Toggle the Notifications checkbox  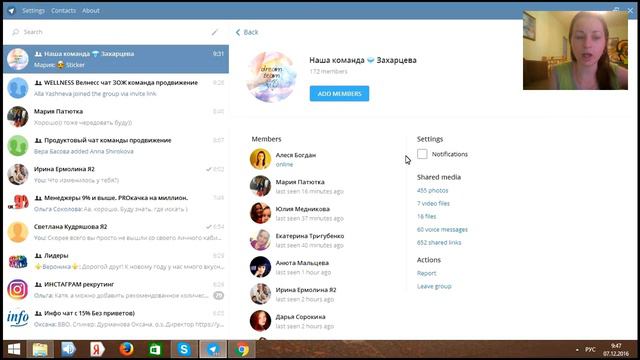coord(422,154)
